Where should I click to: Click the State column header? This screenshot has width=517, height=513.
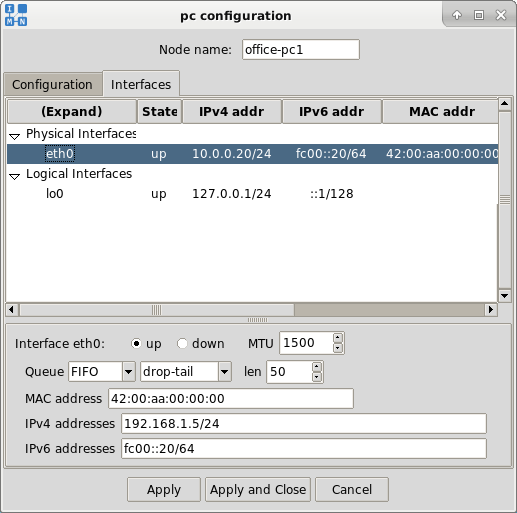(159, 111)
